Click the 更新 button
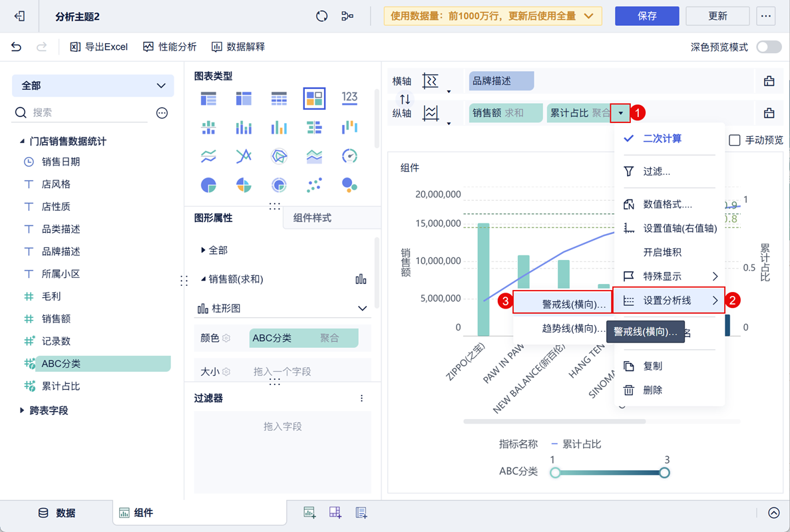Viewport: 790px width, 532px height. pos(717,15)
